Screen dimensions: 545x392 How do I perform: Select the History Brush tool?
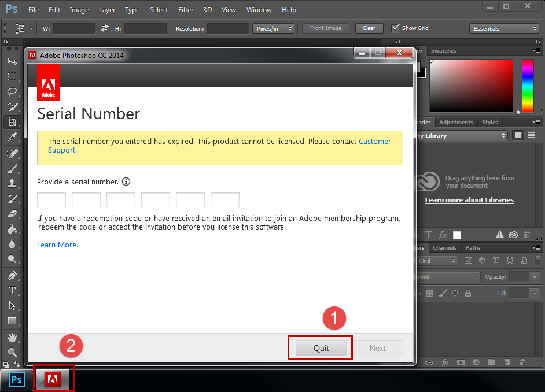point(12,199)
